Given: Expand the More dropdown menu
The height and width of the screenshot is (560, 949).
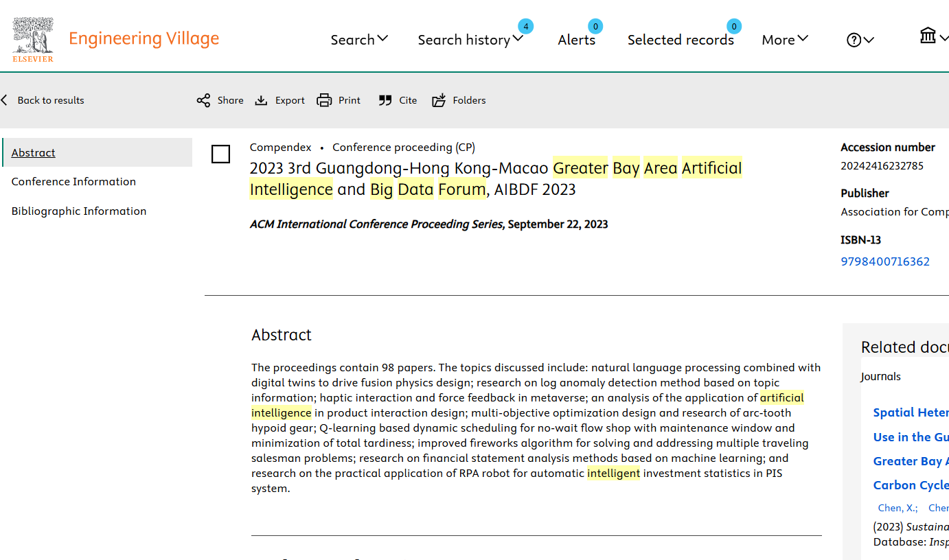Looking at the screenshot, I should tap(785, 40).
